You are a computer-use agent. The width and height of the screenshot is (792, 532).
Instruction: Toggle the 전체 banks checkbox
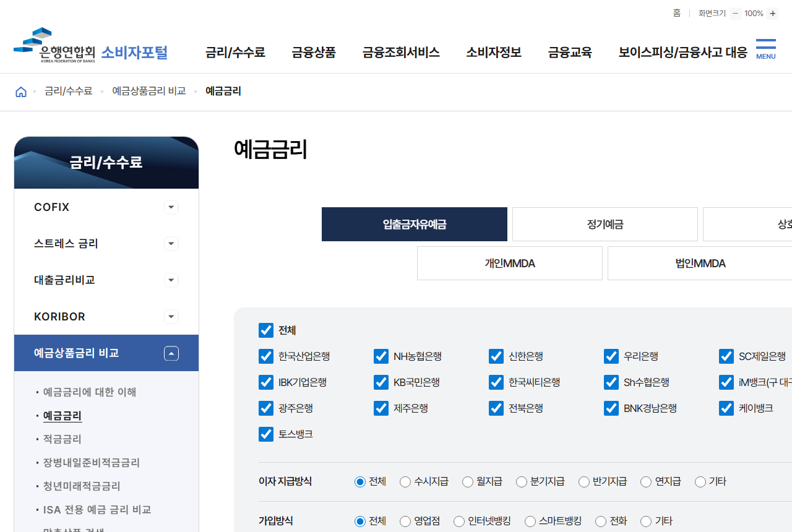point(266,330)
